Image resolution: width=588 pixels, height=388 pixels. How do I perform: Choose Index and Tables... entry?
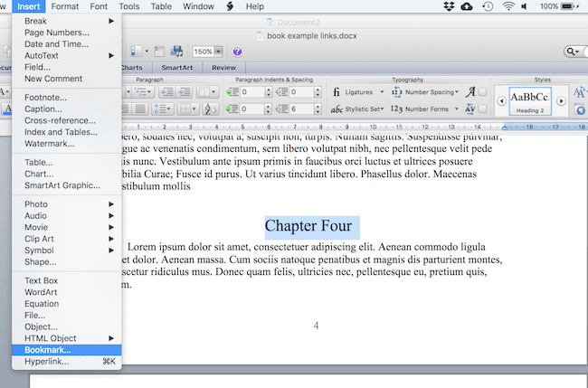tap(66, 132)
